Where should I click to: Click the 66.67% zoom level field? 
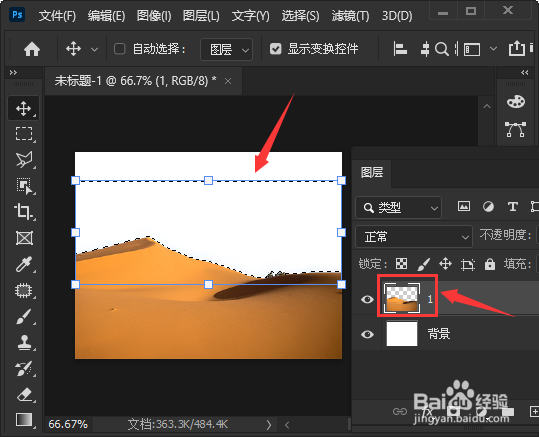coord(68,424)
